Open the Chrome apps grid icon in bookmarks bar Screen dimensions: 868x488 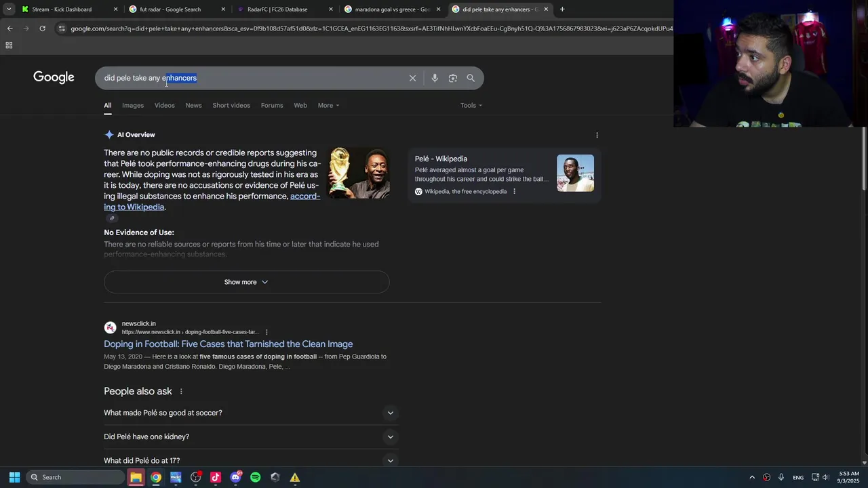pyautogui.click(x=9, y=45)
